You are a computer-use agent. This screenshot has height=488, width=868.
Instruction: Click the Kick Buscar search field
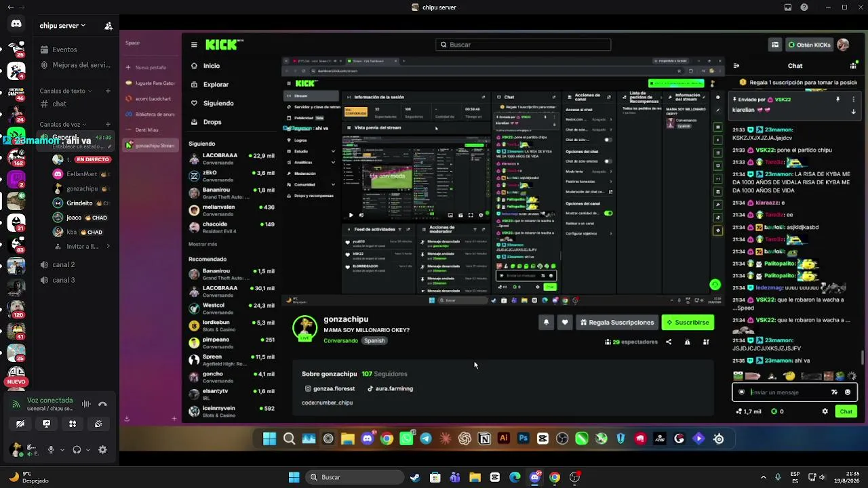click(523, 45)
